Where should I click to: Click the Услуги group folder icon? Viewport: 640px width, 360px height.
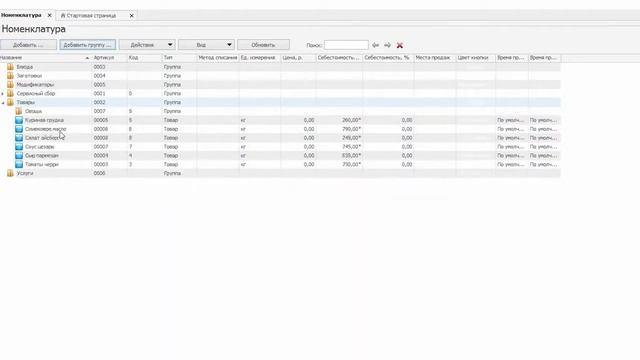tap(10, 173)
